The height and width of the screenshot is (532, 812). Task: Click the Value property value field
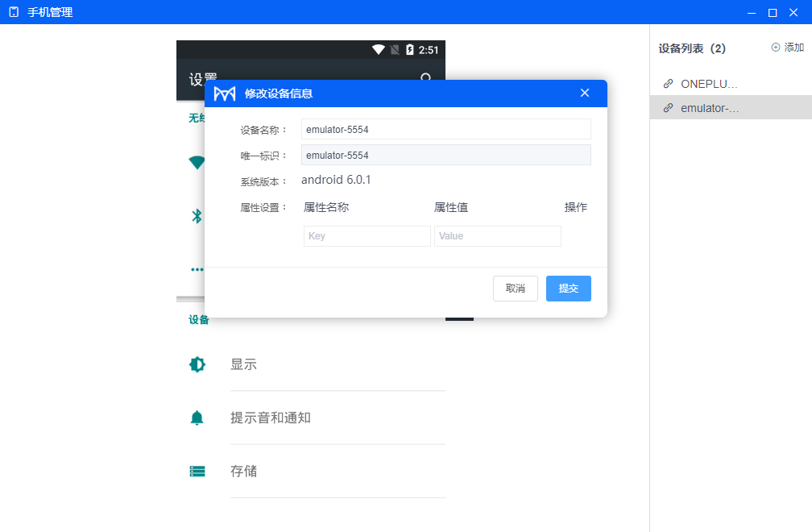click(497, 235)
